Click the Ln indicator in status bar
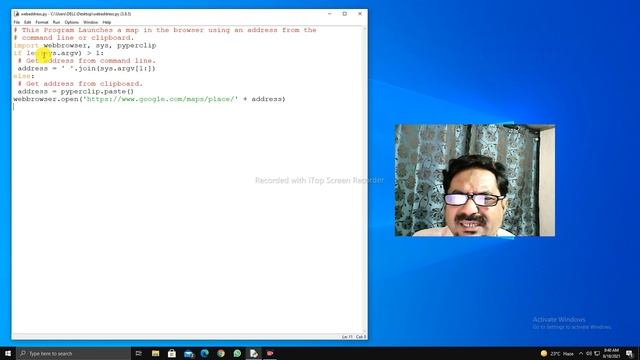Image resolution: width=640 pixels, height=360 pixels. pos(347,337)
